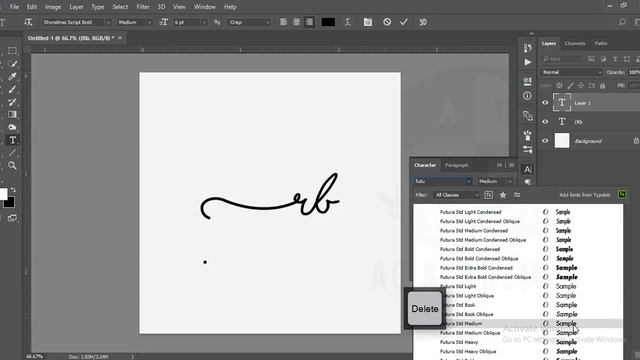Hide Layer 1 visibility eye
This screenshot has height=360, width=640.
(545, 103)
